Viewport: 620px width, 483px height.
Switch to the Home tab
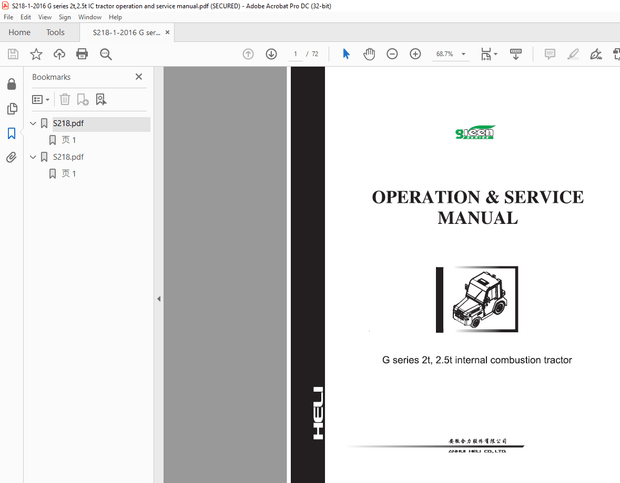19,32
